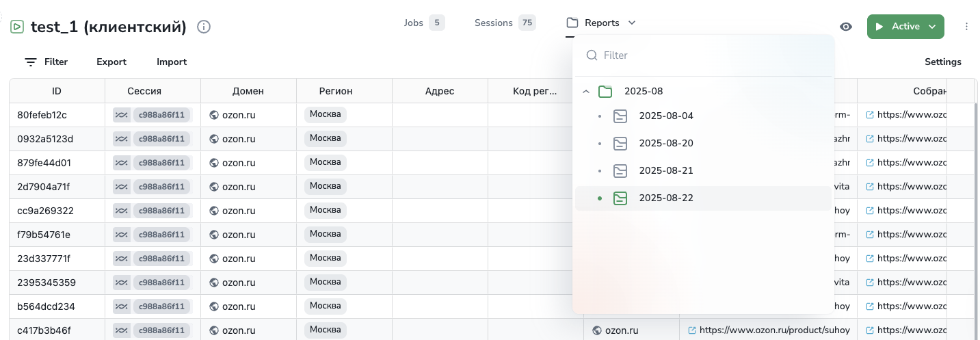Switch to the Sessions tab
The image size is (980, 340).
pyautogui.click(x=494, y=23)
